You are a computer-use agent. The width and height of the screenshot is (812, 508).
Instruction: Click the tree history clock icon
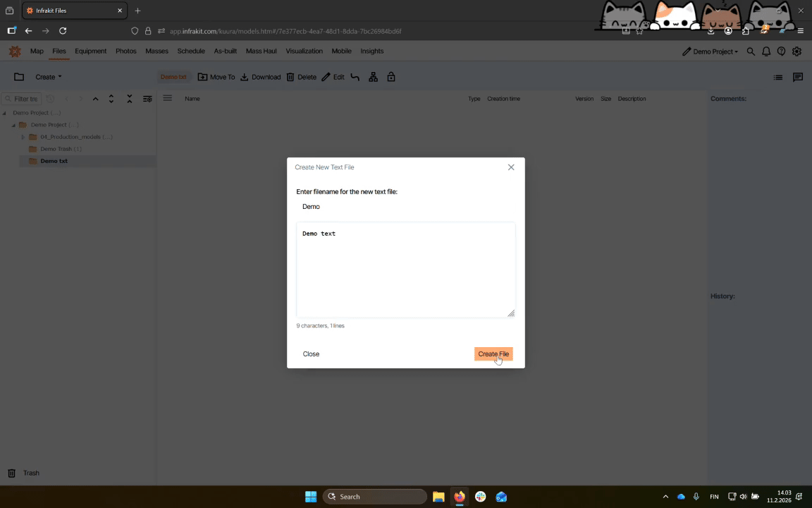pos(50,99)
